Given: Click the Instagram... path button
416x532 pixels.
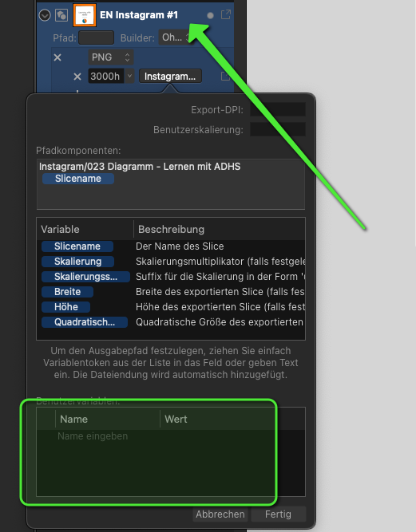Looking at the screenshot, I should coord(170,77).
